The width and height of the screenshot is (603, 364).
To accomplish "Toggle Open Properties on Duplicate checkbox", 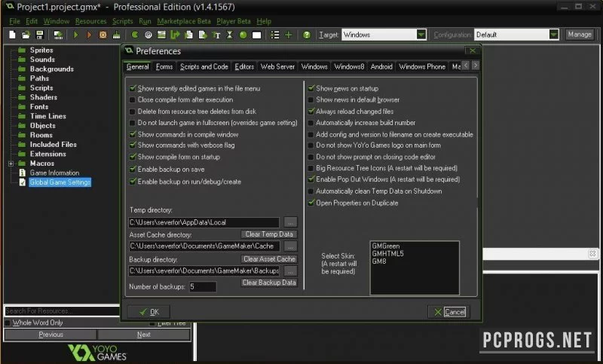I will 311,203.
